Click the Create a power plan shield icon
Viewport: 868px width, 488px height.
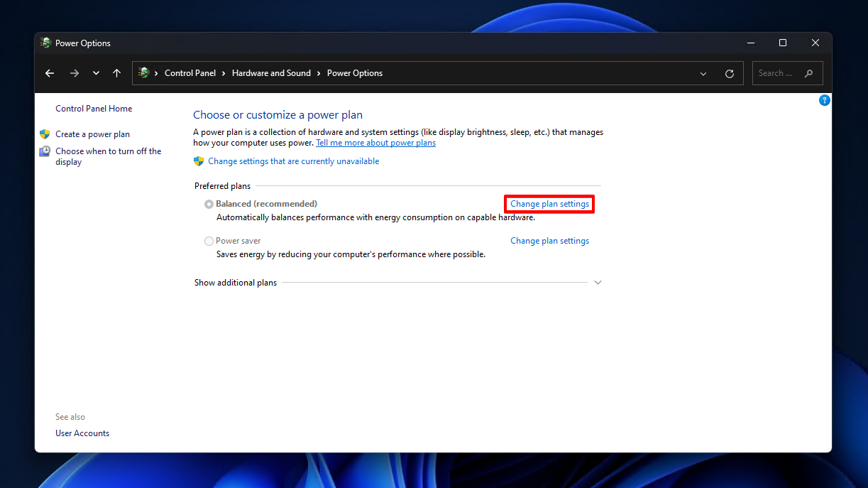(45, 134)
